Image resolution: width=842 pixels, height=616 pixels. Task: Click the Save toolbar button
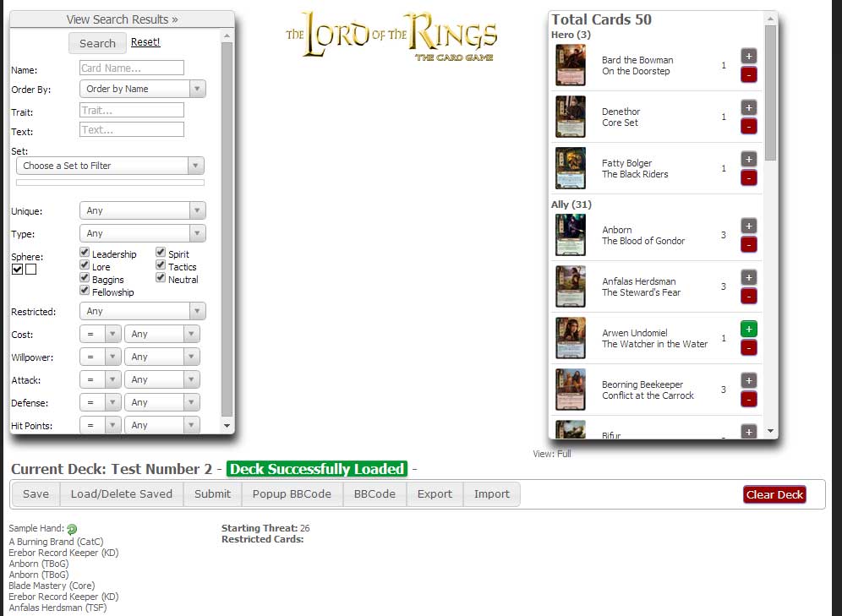click(x=36, y=494)
